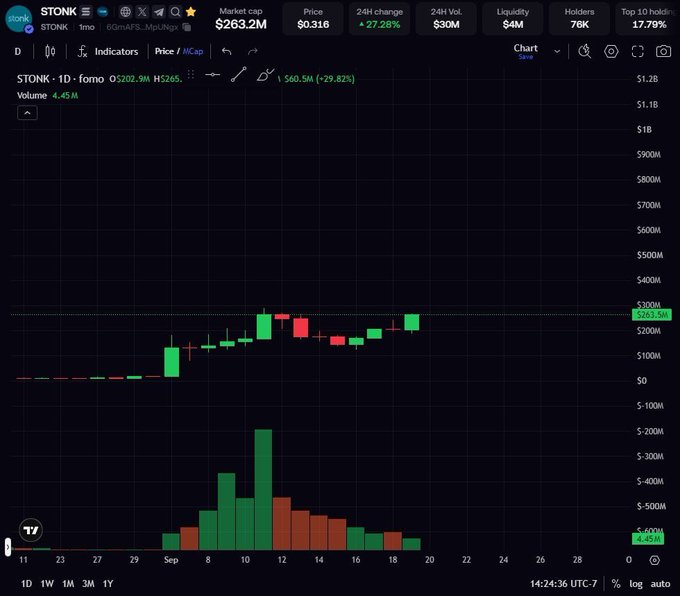
Task: Click the TradingView logo on chart
Action: point(31,530)
